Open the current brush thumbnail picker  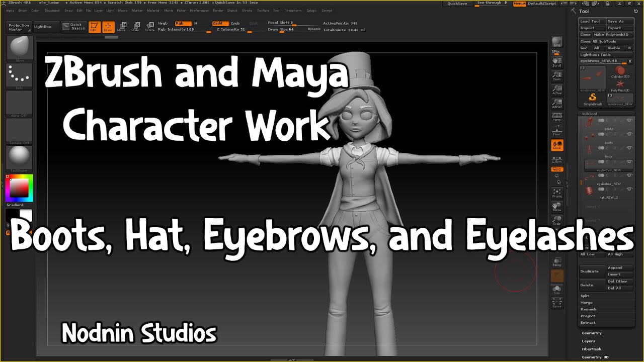click(x=20, y=49)
